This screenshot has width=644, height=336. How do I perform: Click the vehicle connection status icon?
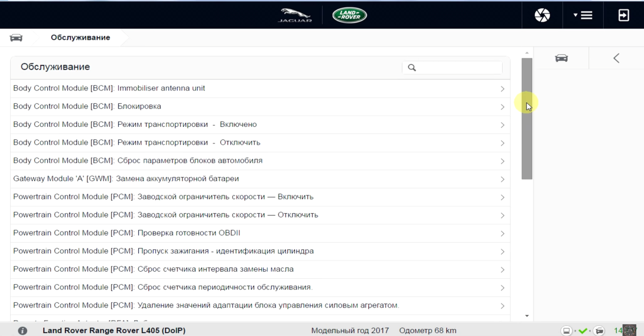(599, 331)
